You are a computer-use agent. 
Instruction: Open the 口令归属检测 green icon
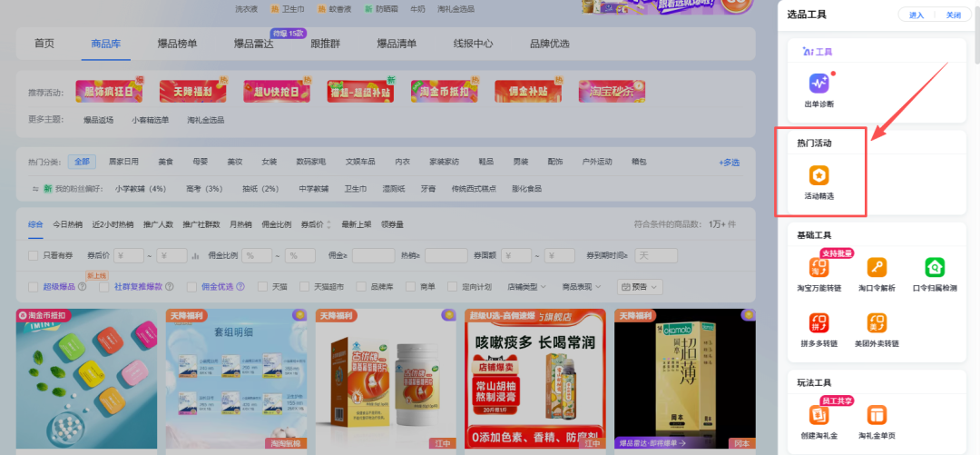[x=935, y=267]
